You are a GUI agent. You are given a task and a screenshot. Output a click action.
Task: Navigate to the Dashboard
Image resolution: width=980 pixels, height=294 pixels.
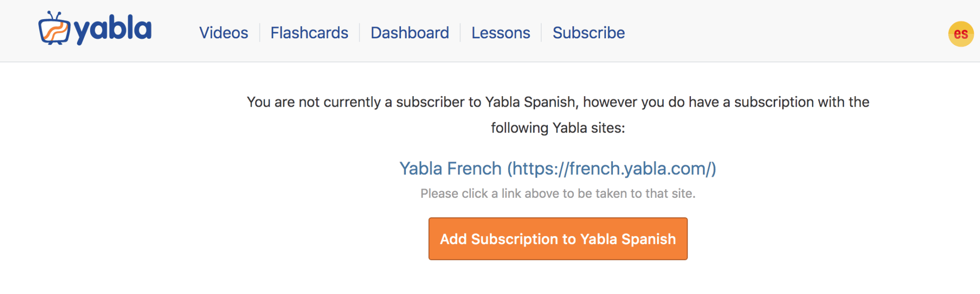[410, 33]
